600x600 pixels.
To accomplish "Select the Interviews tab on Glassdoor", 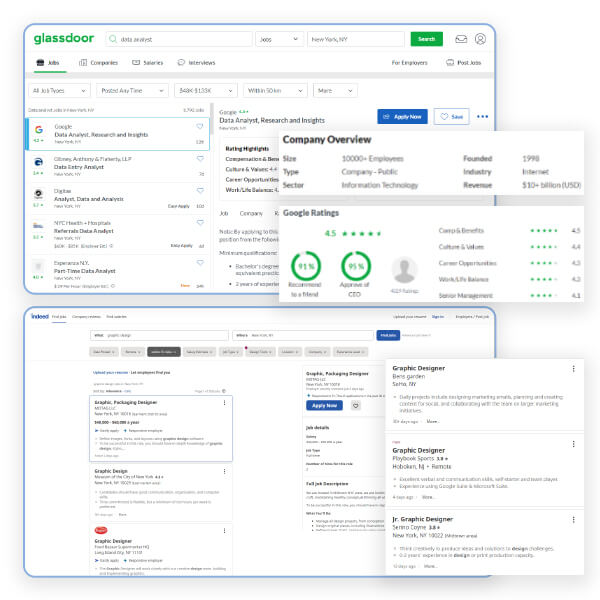I will (x=196, y=62).
